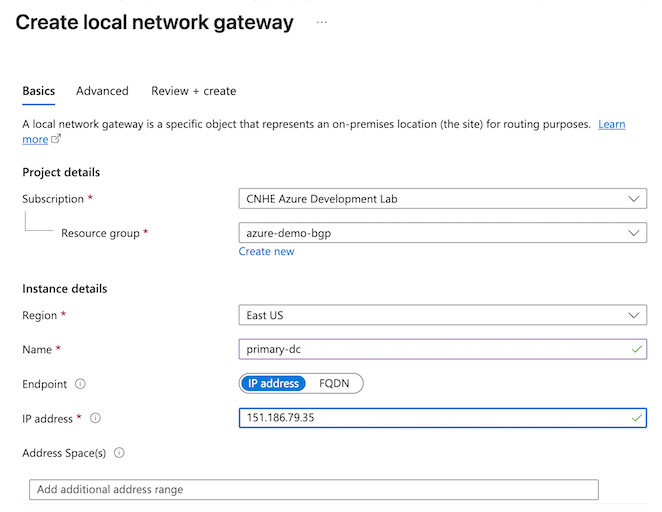Go to the Review + create tab

coord(193,91)
